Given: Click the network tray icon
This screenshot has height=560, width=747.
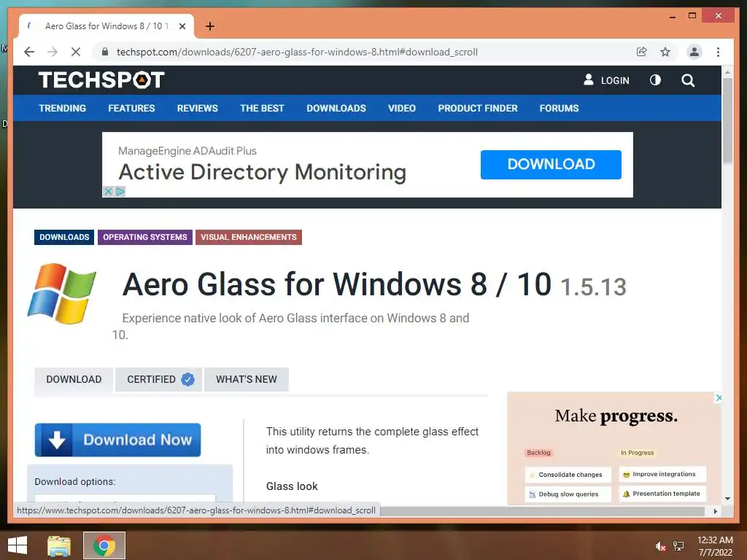Looking at the screenshot, I should pos(678,546).
